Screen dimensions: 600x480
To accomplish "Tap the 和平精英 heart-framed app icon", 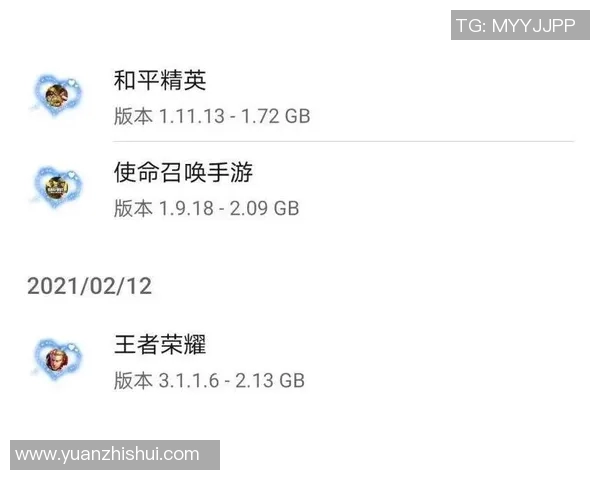I will (x=57, y=96).
